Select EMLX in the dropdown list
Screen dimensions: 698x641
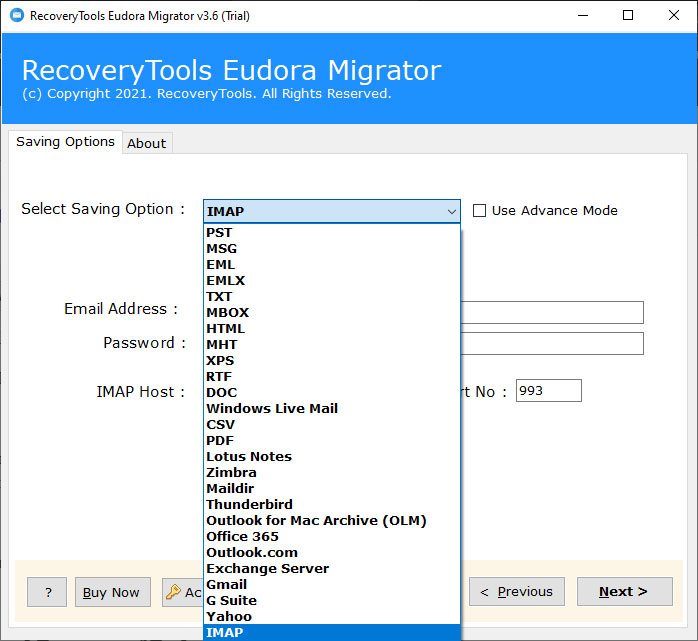332,280
